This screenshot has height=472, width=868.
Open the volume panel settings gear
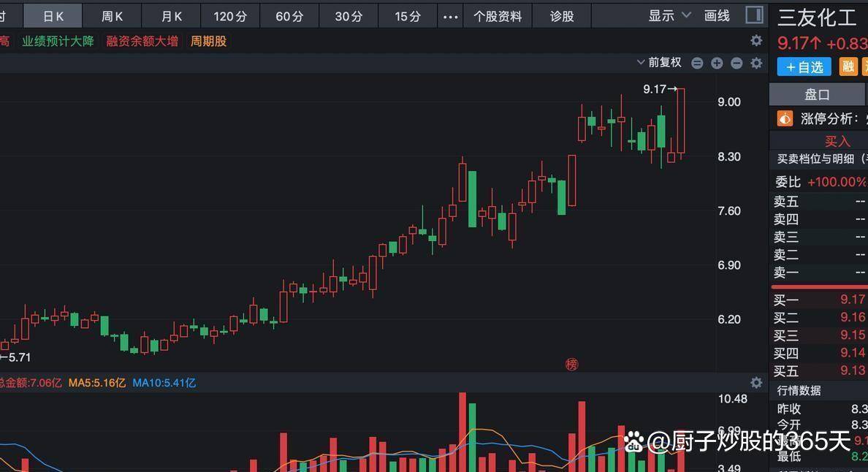click(756, 383)
